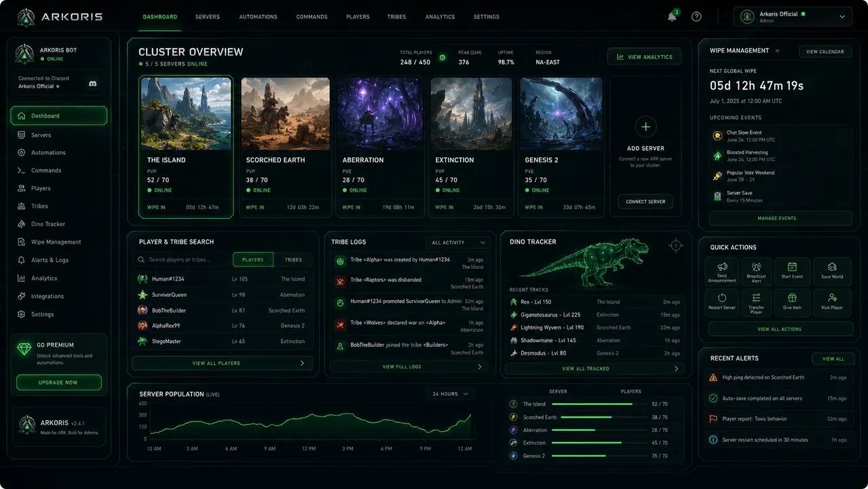Open the help question mark icon

click(696, 17)
